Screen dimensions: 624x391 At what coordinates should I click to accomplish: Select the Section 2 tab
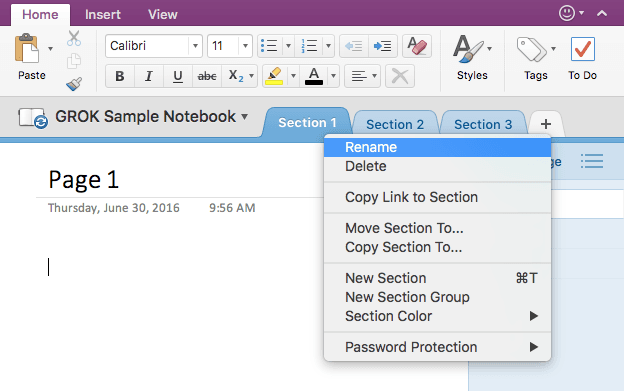[x=395, y=124]
